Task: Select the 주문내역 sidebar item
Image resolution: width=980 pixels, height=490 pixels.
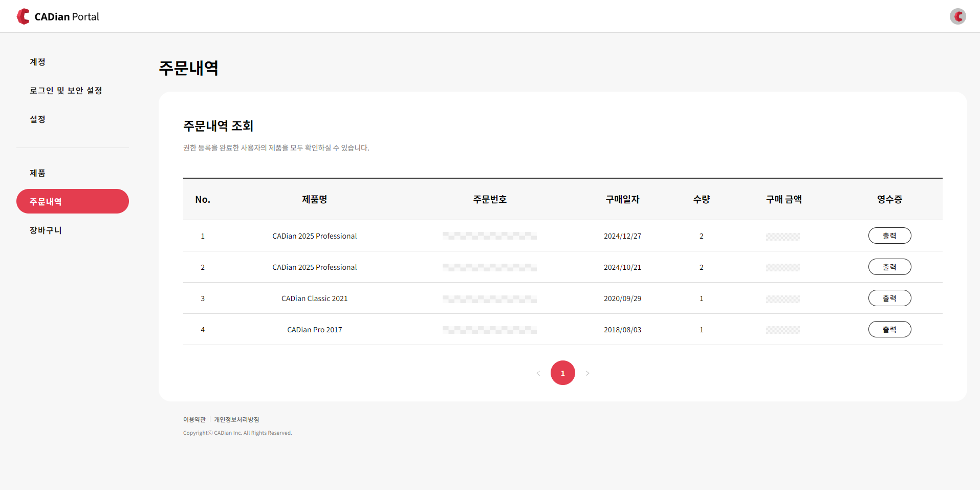Action: (72, 202)
